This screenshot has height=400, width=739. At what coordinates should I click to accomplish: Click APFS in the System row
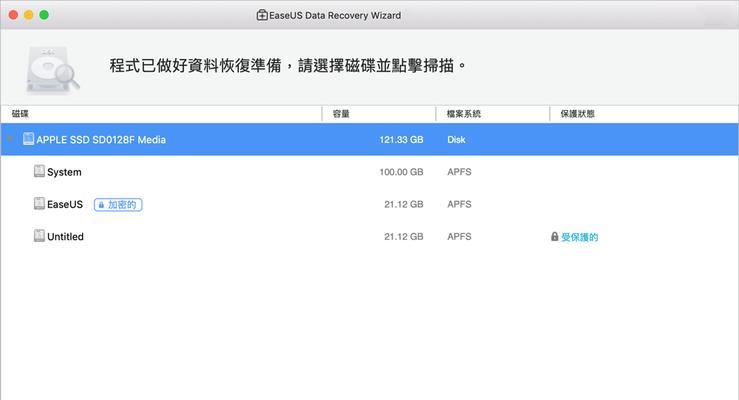tap(459, 172)
